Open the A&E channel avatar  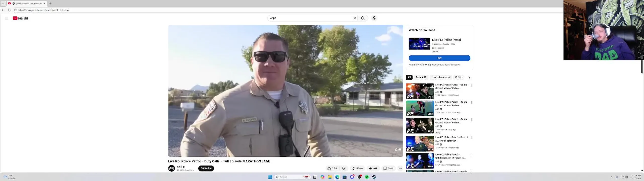click(x=172, y=168)
